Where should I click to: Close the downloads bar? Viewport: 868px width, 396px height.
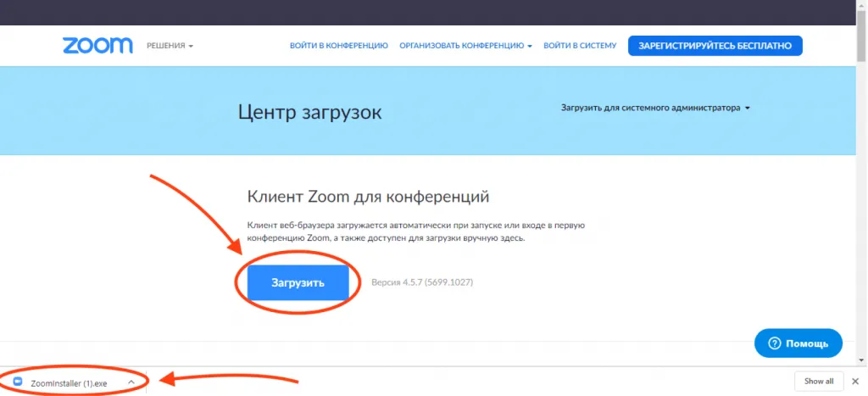(x=855, y=381)
